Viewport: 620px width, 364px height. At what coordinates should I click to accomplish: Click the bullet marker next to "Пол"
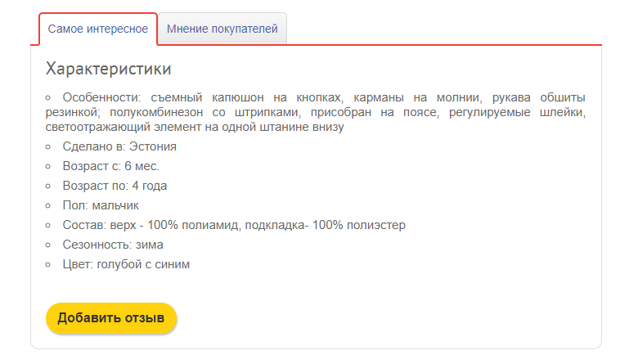coord(49,206)
